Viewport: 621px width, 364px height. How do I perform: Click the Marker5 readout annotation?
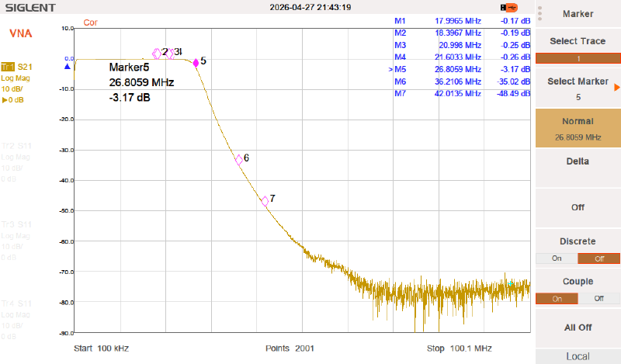coord(141,82)
